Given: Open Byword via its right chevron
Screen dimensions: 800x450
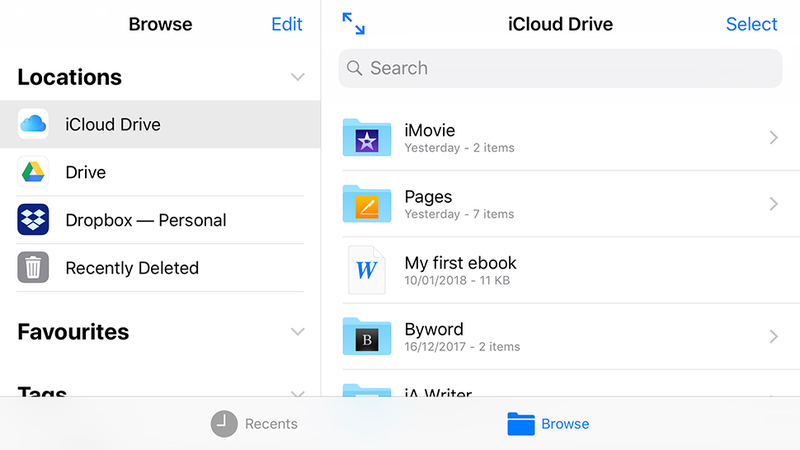Looking at the screenshot, I should tap(773, 336).
